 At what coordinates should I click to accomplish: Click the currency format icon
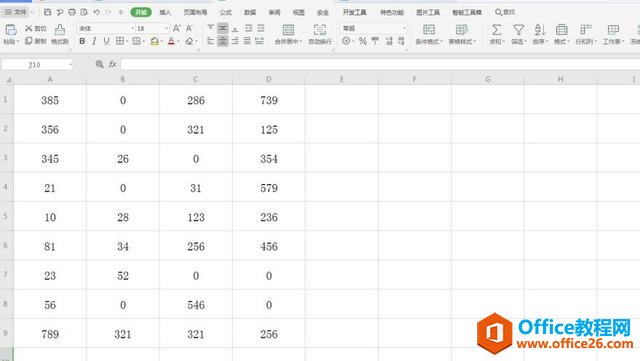(x=346, y=41)
